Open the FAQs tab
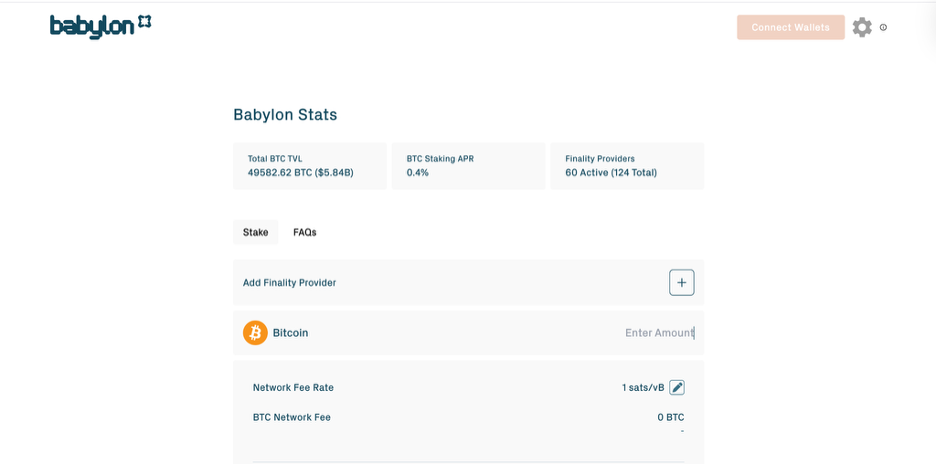This screenshot has width=936, height=464. pos(304,232)
